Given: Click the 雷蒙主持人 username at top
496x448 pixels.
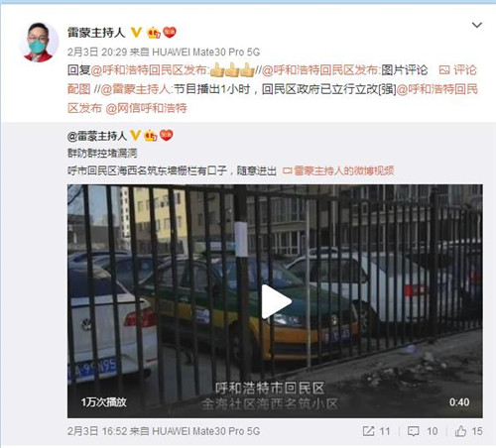Looking at the screenshot, I should coord(96,33).
